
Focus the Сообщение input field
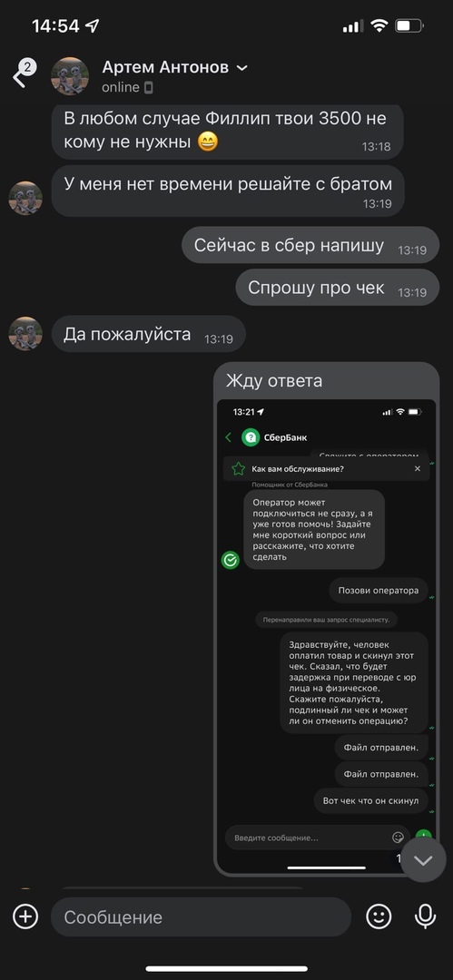201,916
